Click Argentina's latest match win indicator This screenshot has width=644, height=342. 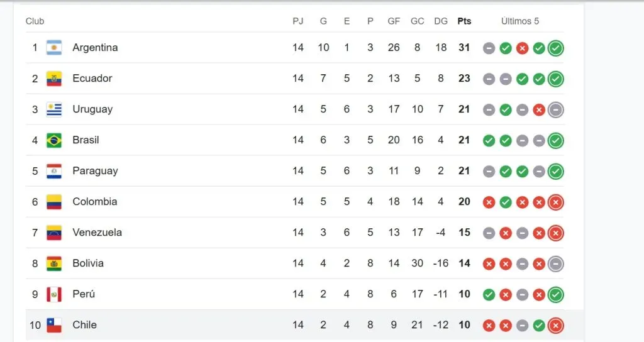pyautogui.click(x=555, y=48)
